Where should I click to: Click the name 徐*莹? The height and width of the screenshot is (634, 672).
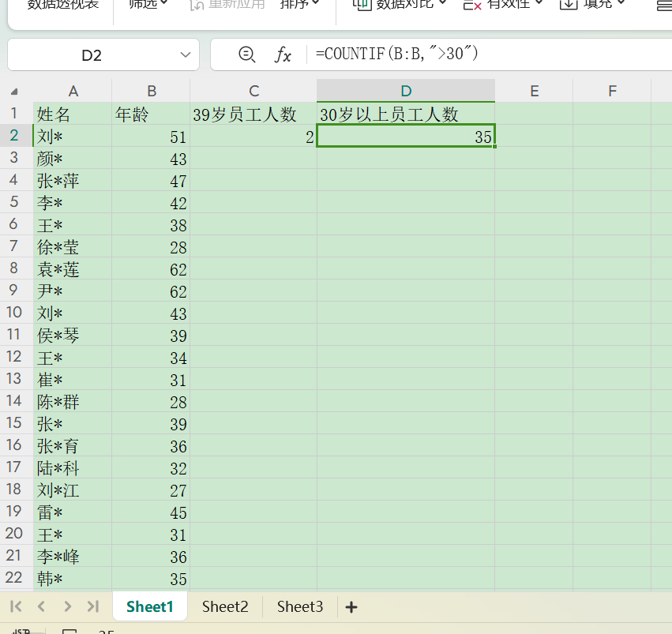(x=58, y=247)
